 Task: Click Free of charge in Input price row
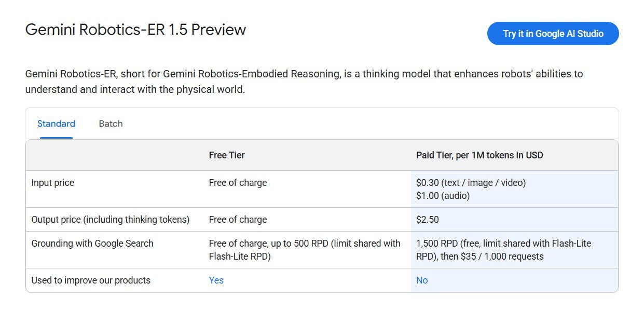(x=238, y=183)
